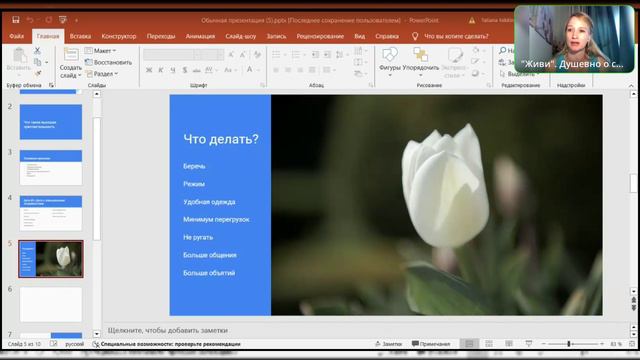Click increase font size icon
Screen dimensions: 640x360
click(x=231, y=54)
